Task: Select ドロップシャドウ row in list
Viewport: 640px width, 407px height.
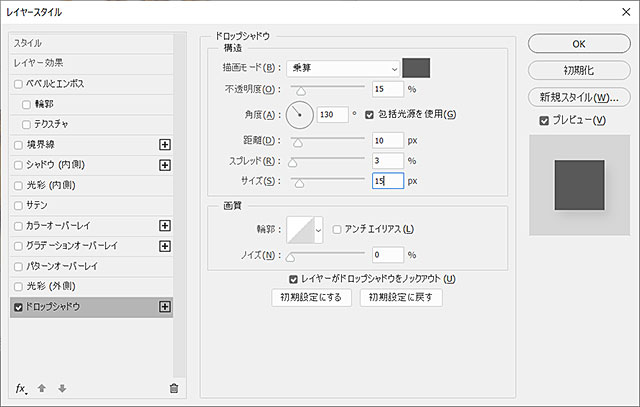Action: click(x=91, y=307)
